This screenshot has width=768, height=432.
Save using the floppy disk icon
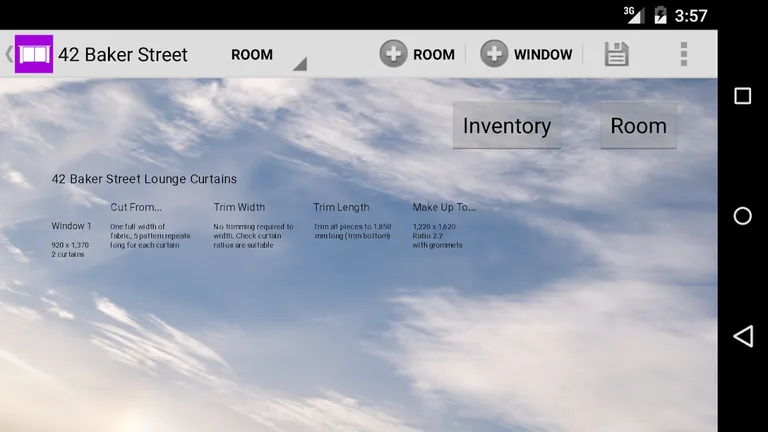(616, 54)
